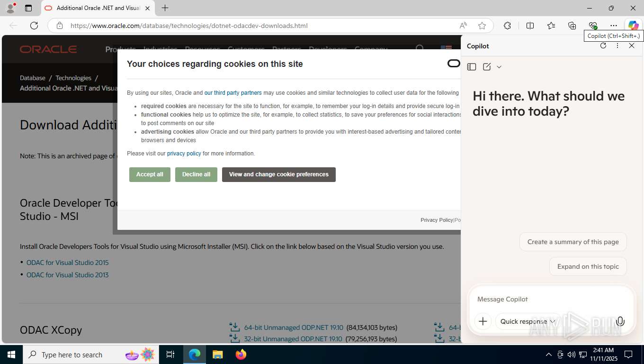Open our third party partners link

pos(233,93)
